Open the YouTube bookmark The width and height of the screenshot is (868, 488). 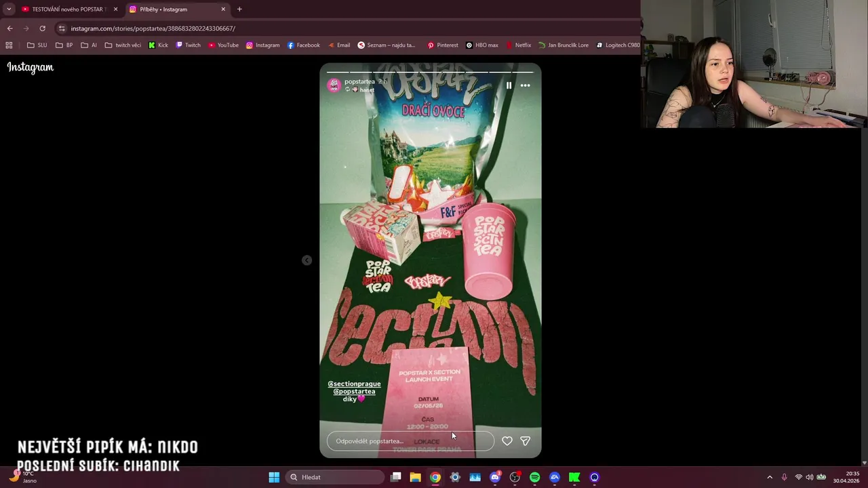(x=223, y=45)
